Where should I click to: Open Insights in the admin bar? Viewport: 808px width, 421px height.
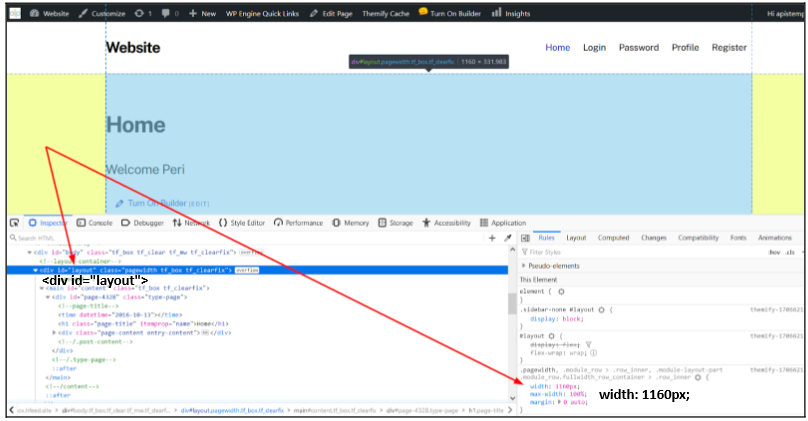(511, 13)
